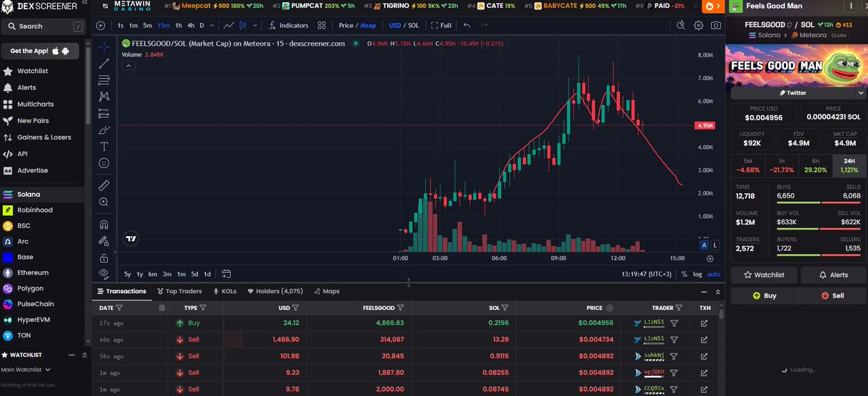Open the Fibonacci retracement tool
This screenshot has width=868, height=396.
point(104,80)
